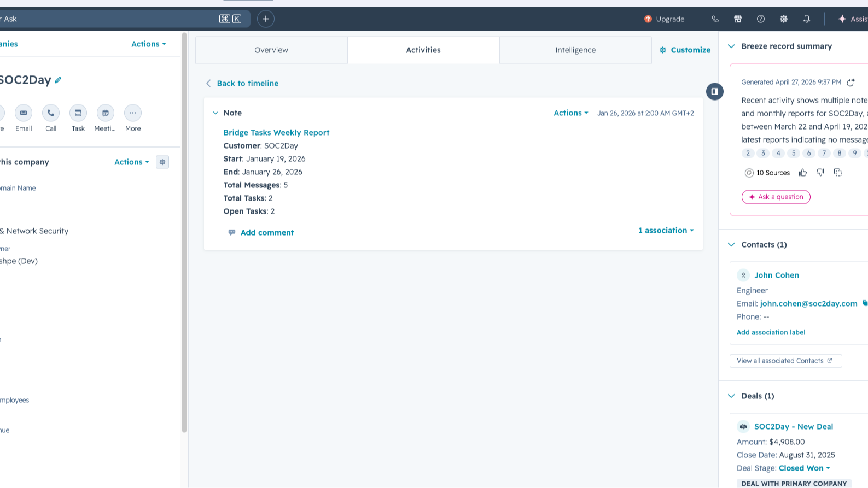
Task: Click View all associated Contacts button
Action: click(x=785, y=361)
